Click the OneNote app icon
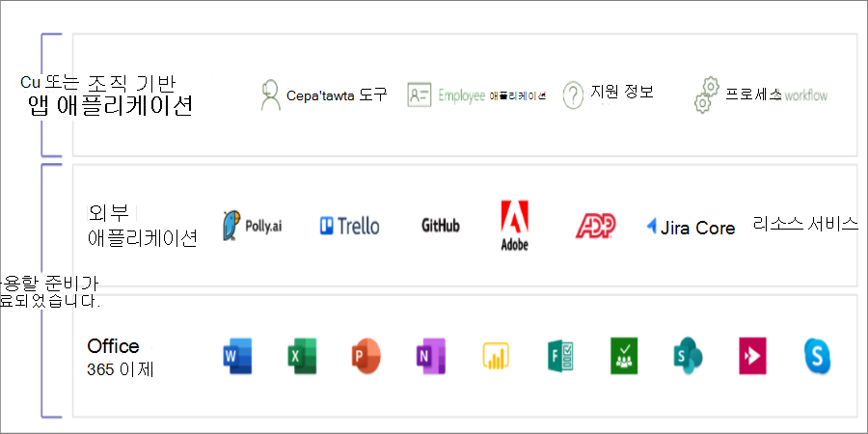This screenshot has width=868, height=434. [x=431, y=356]
